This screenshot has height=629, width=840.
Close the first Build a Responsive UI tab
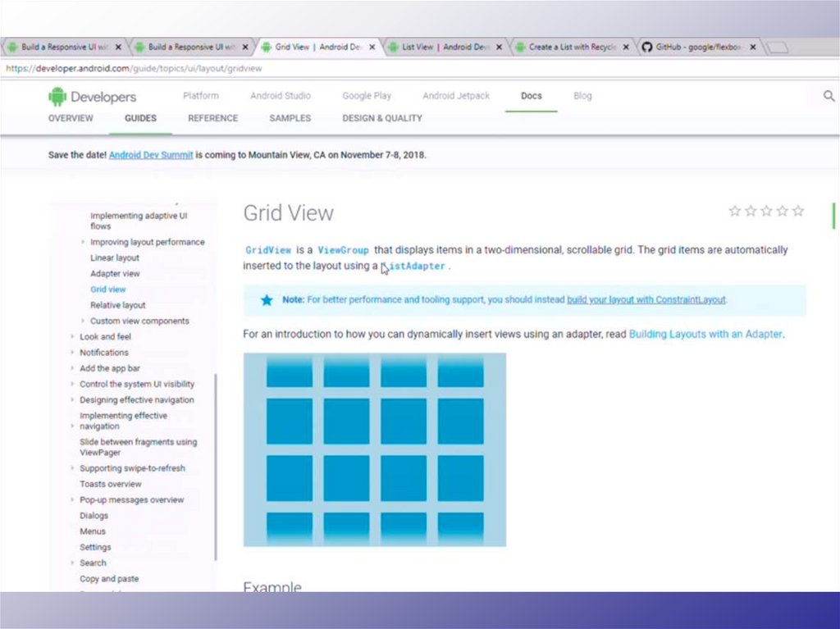coord(118,47)
